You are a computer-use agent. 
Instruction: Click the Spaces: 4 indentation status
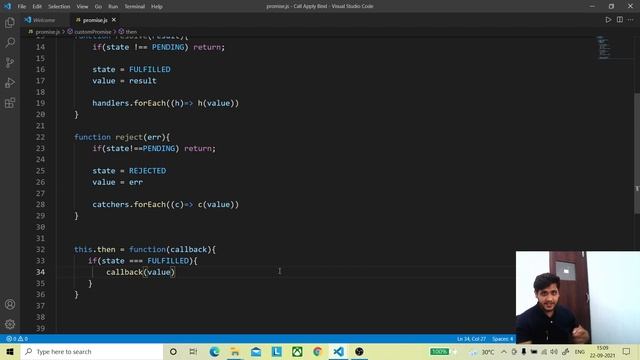tap(502, 339)
